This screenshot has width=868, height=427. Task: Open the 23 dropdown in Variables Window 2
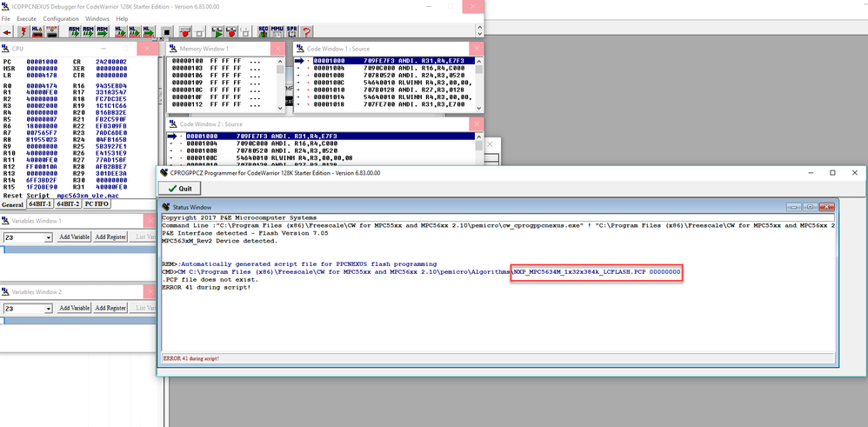[49, 309]
